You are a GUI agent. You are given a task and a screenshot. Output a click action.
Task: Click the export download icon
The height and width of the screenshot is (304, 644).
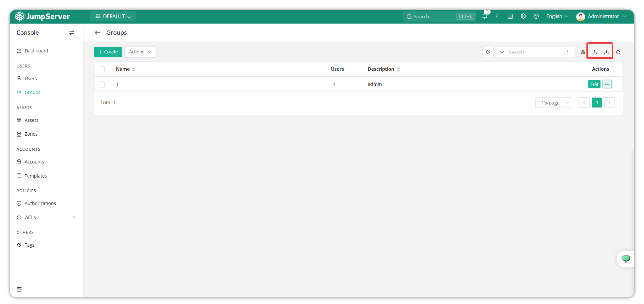tap(606, 52)
